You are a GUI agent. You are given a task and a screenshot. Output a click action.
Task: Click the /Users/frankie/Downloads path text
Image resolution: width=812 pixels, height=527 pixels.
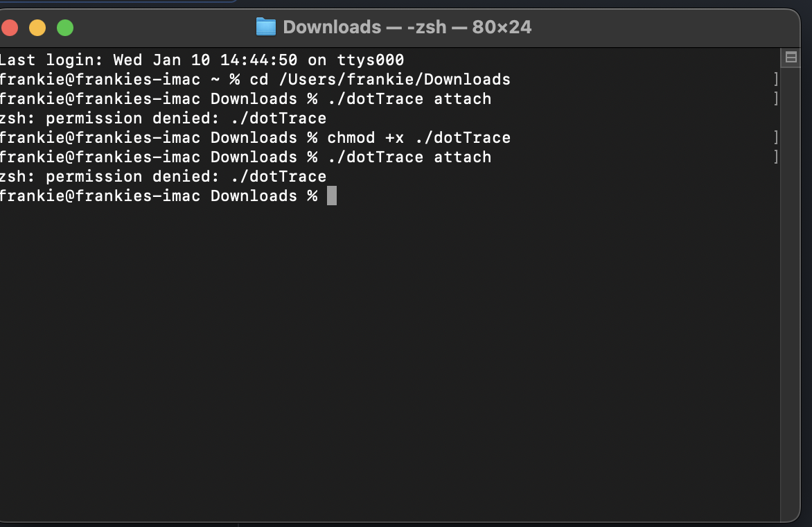395,79
